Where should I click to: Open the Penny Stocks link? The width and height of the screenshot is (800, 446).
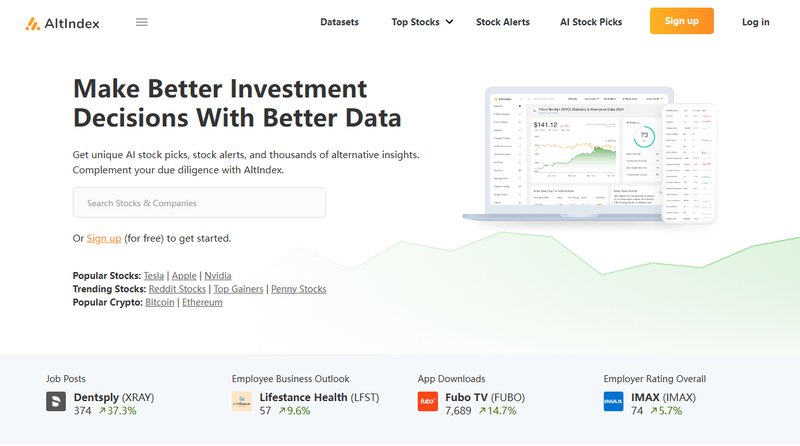tap(298, 289)
